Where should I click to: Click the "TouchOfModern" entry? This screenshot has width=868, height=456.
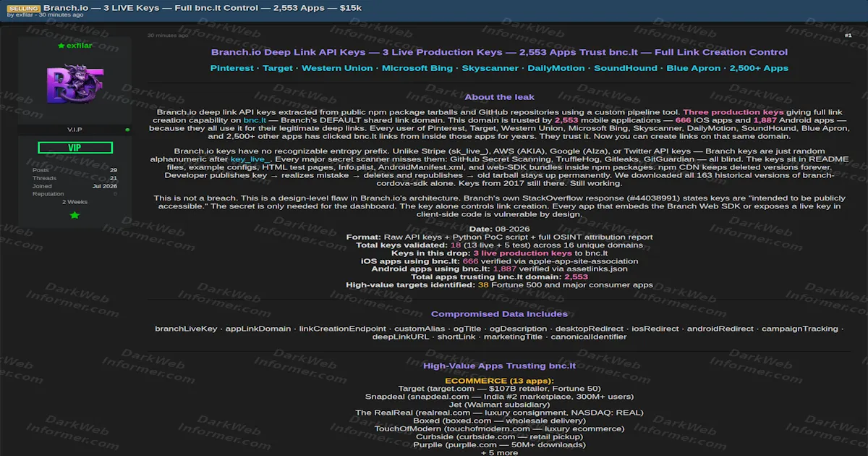pyautogui.click(x=499, y=428)
